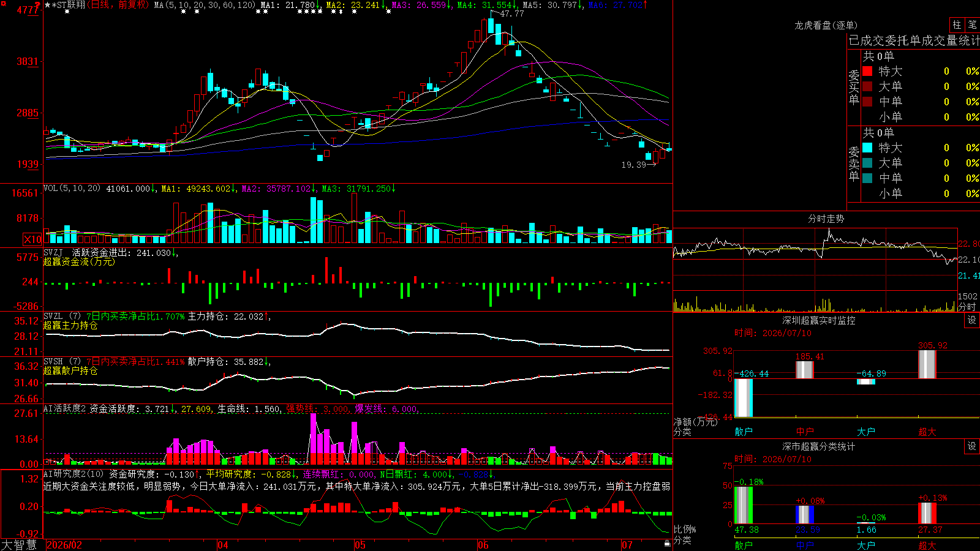The image size is (980, 551).
Task: Click the red 超大 bar showing 27.37
Action: pyautogui.click(x=927, y=513)
